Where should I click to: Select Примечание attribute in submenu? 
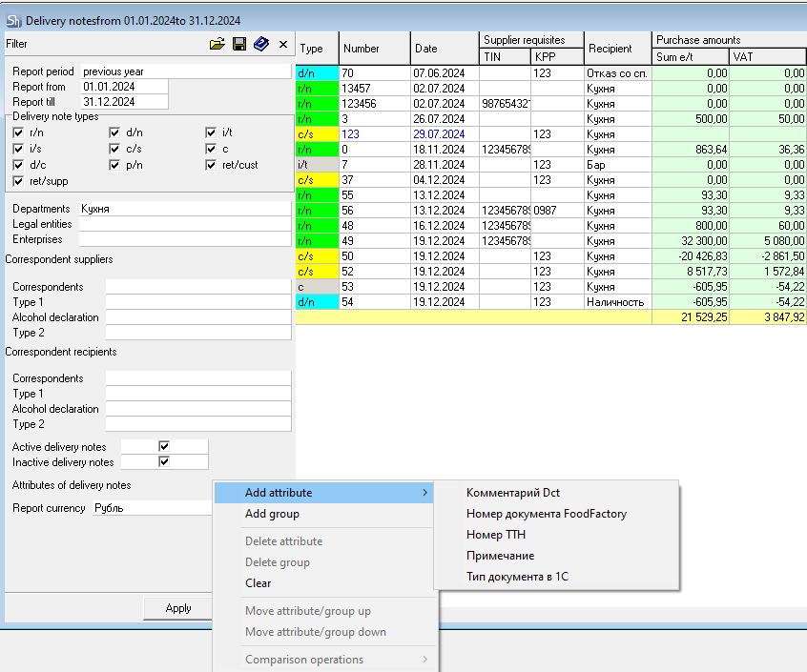[x=500, y=556]
